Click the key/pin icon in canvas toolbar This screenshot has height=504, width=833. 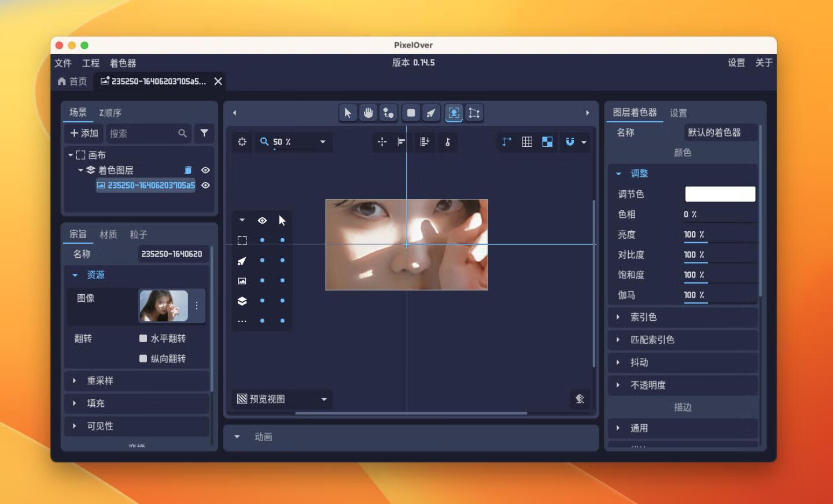point(447,142)
